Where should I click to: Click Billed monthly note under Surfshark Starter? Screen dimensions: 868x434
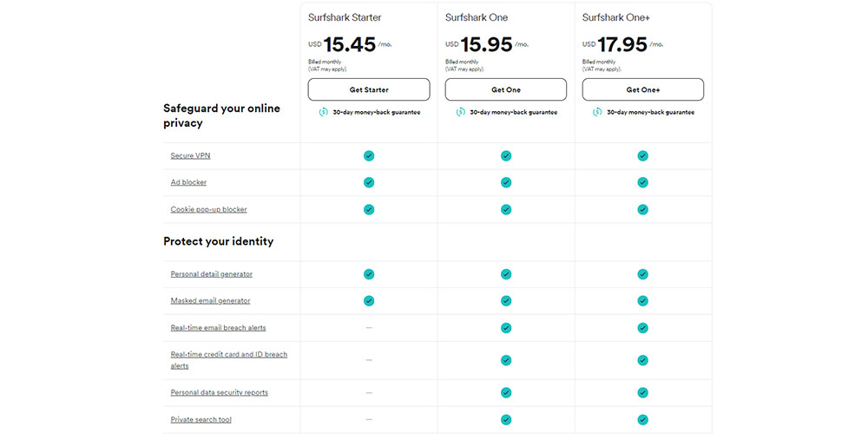tap(328, 65)
